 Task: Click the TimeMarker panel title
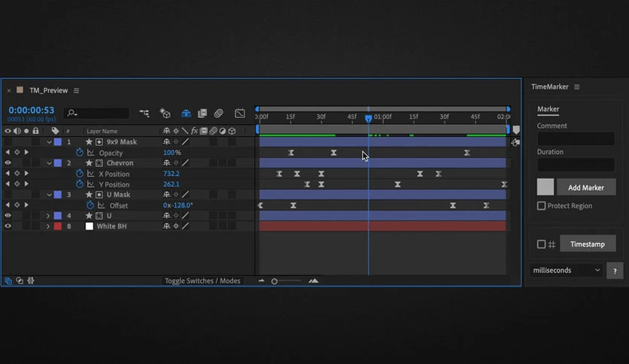(x=549, y=86)
